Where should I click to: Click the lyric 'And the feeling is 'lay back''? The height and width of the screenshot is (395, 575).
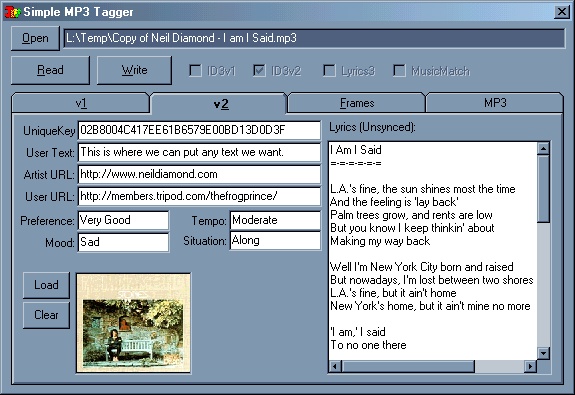(x=394, y=202)
